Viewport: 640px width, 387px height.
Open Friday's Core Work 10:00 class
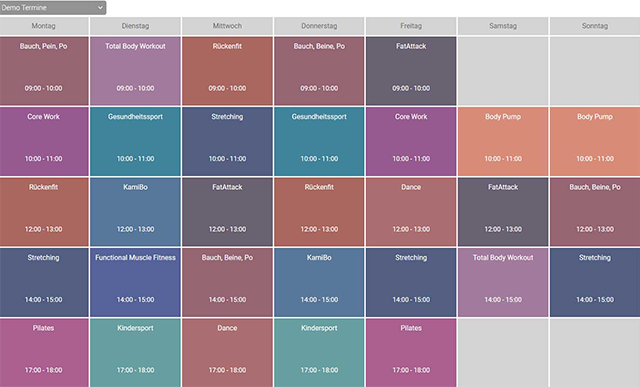411,142
